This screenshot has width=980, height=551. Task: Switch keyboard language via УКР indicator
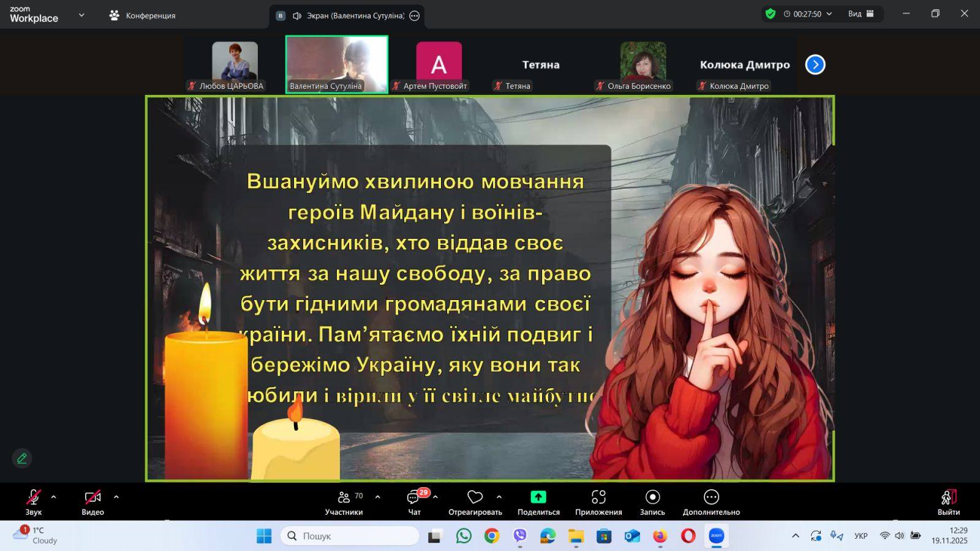861,536
